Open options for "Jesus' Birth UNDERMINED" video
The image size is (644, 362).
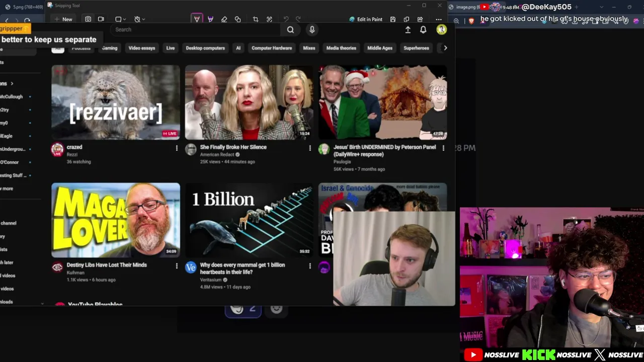click(x=443, y=148)
